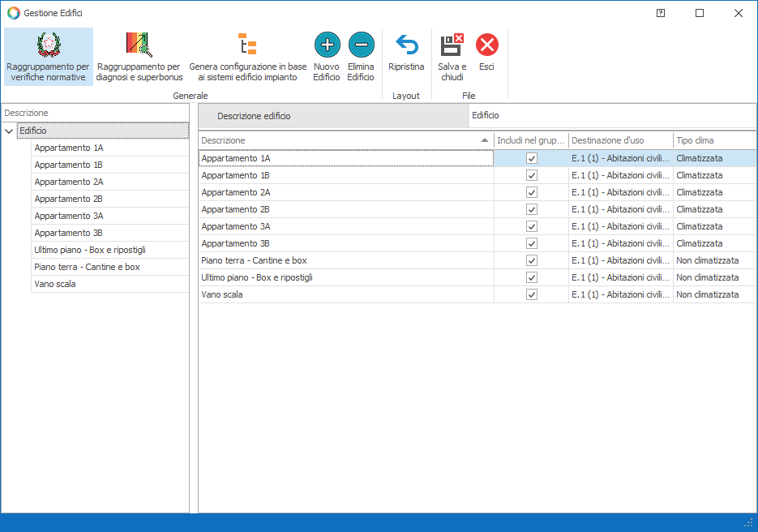The width and height of the screenshot is (758, 532).
Task: Click Destinazione d'uso cell of Appartamento 1B
Action: (x=620, y=176)
